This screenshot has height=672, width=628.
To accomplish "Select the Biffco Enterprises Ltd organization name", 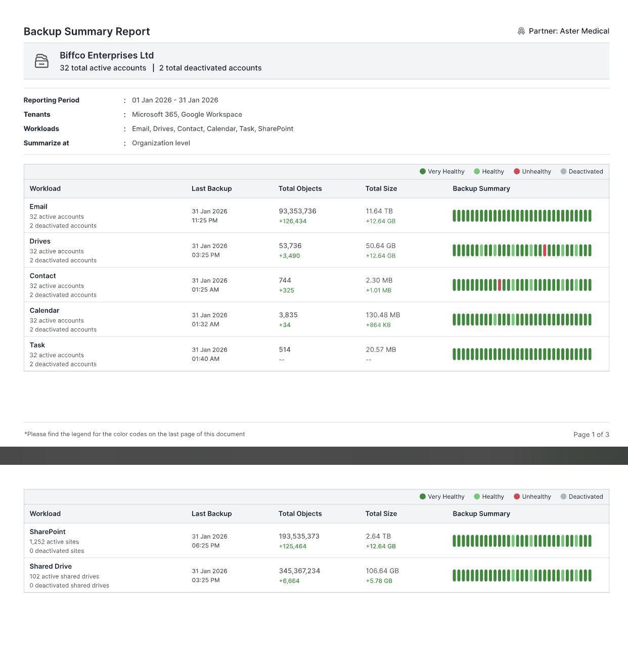I will coord(107,56).
